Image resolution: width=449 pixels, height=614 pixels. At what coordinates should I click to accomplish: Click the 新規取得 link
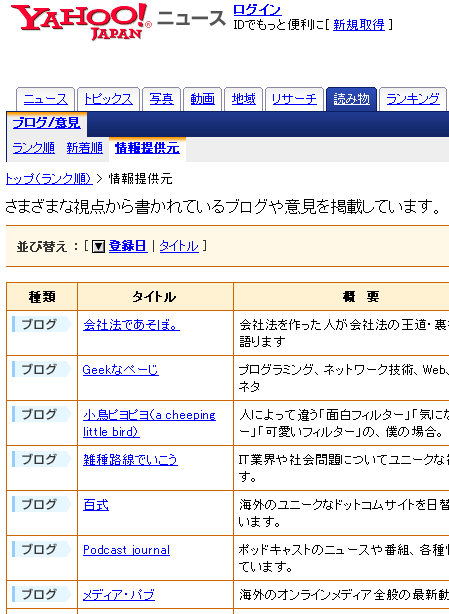pos(359,25)
